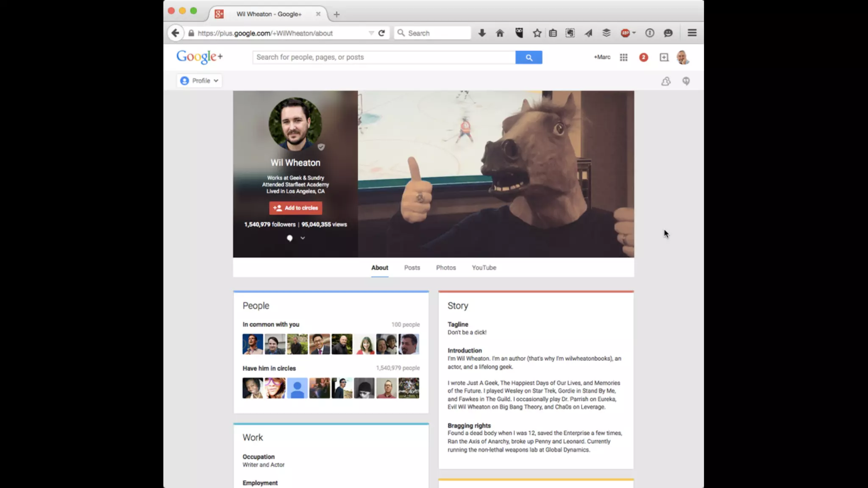Image resolution: width=868 pixels, height=488 pixels.
Task: Click the 1Password circle icon
Action: pos(650,33)
